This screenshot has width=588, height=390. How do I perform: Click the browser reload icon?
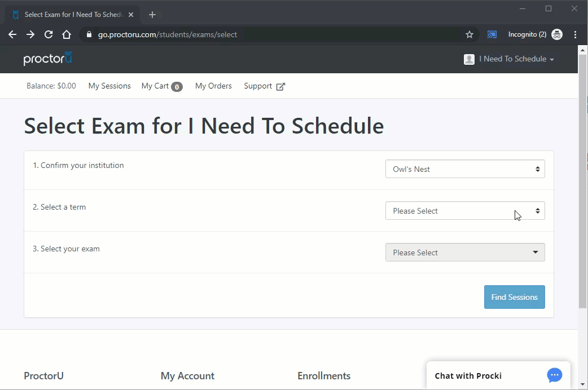coord(49,34)
